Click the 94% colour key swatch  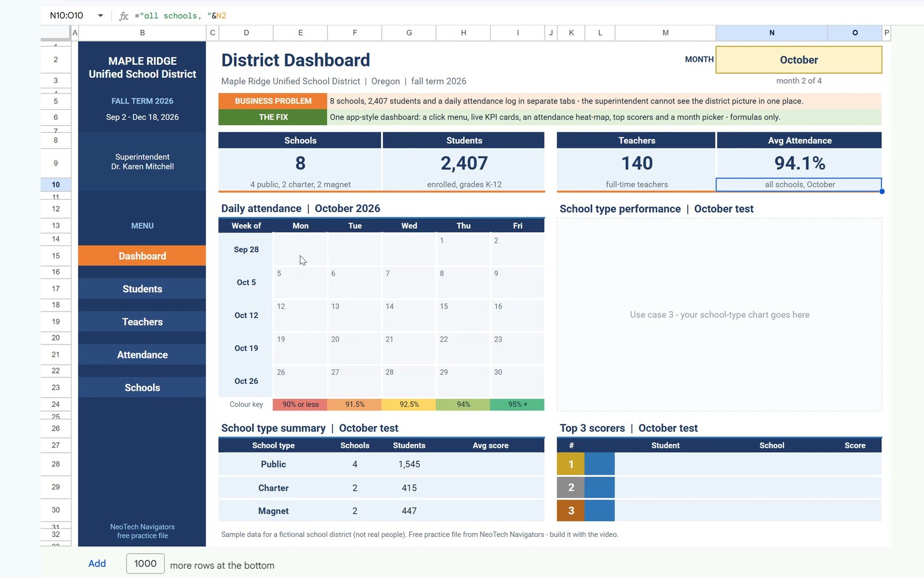coord(463,405)
